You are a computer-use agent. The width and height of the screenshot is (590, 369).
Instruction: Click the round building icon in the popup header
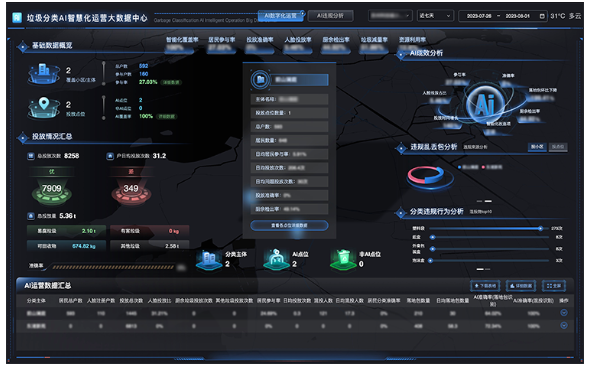tap(260, 79)
